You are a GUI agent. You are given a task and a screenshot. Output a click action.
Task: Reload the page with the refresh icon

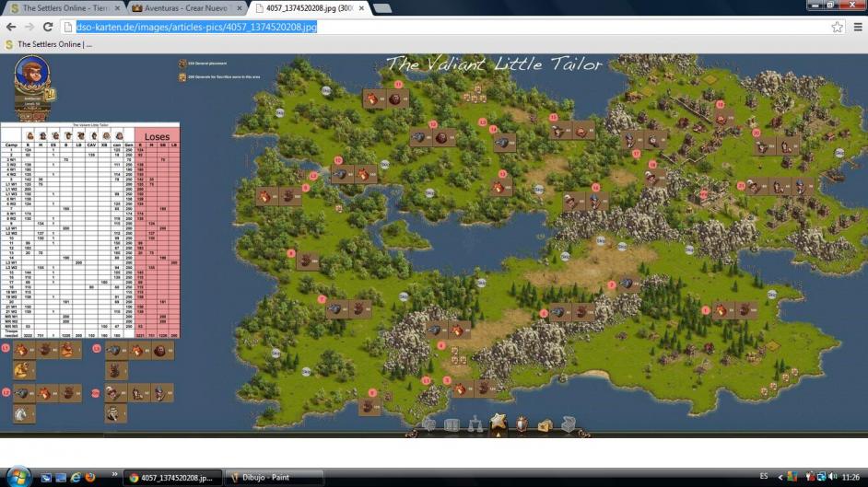tap(48, 27)
